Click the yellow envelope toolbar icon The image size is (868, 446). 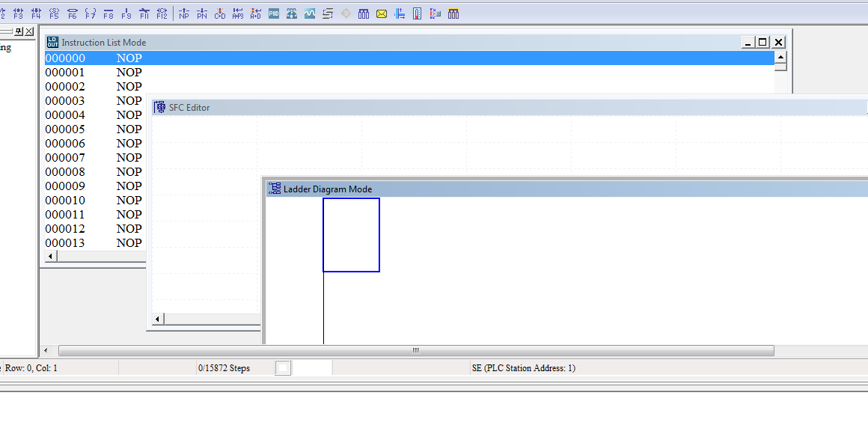(382, 13)
